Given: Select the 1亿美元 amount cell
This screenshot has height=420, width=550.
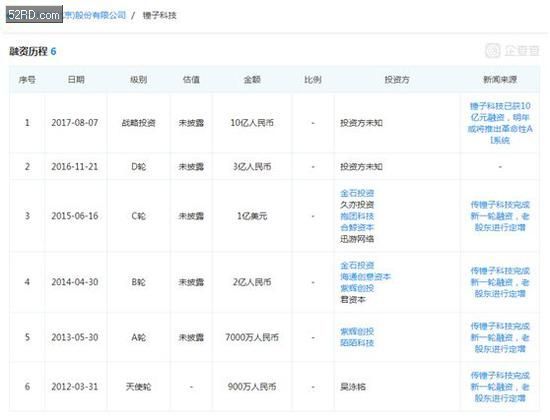Looking at the screenshot, I should tap(252, 216).
